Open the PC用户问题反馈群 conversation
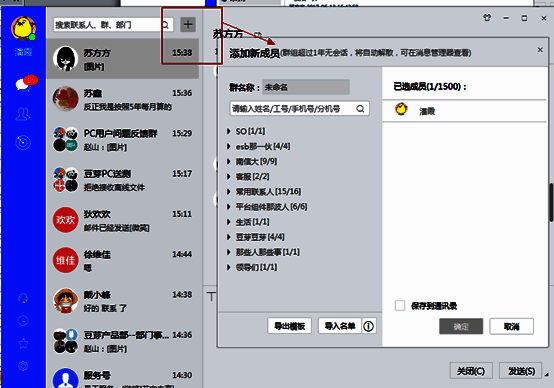 (123, 139)
